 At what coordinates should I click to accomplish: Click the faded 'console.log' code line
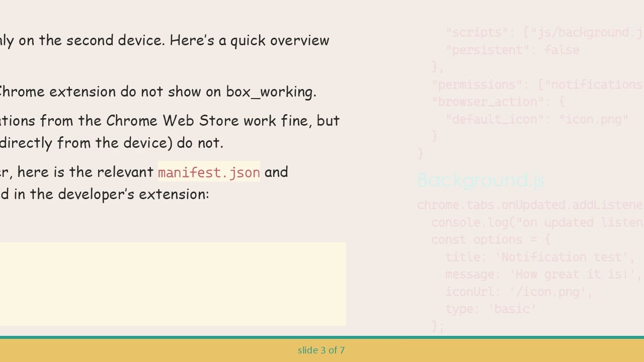pyautogui.click(x=537, y=223)
